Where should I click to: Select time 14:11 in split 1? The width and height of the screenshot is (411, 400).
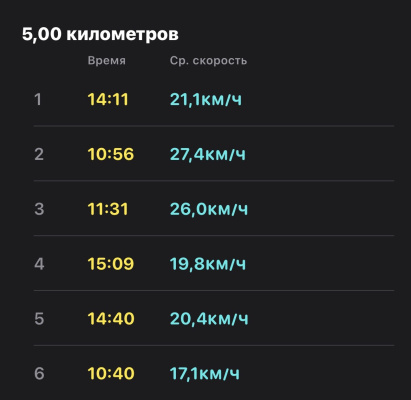point(108,99)
